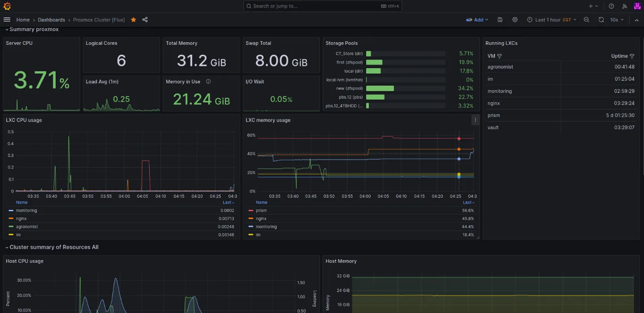Screen dimensions: 644x313
Task: Click the Grafana logo
Action: tap(7, 6)
